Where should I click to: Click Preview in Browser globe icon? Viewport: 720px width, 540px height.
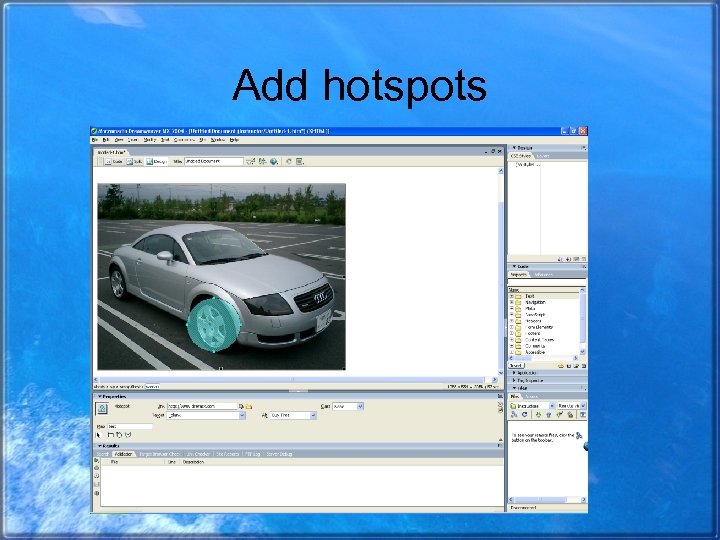pos(275,161)
